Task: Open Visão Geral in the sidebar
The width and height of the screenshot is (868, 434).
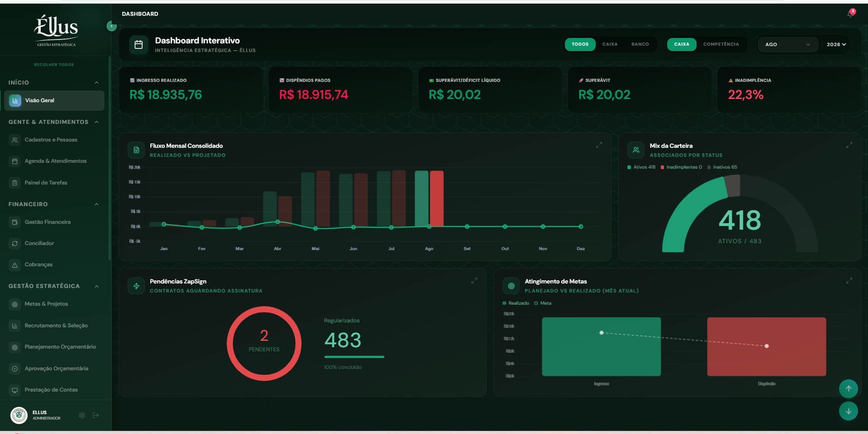Action: pos(54,100)
